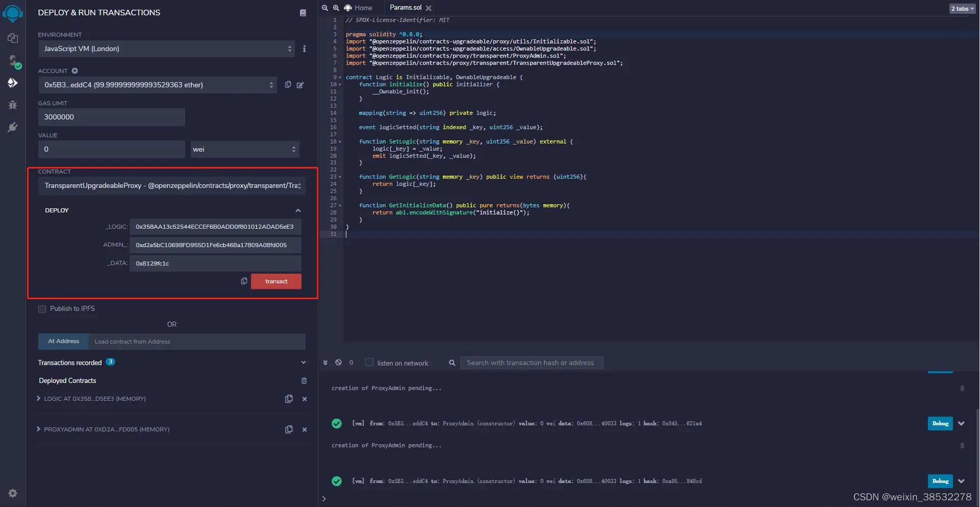Toggle listen on network checkbox

[369, 363]
